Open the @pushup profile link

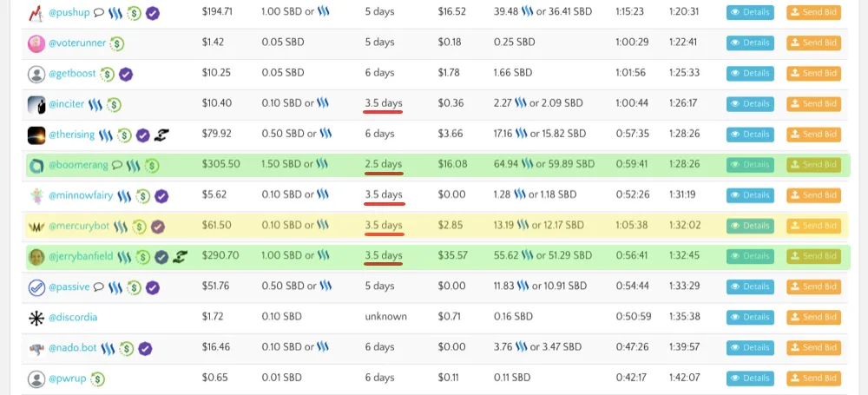(69, 12)
